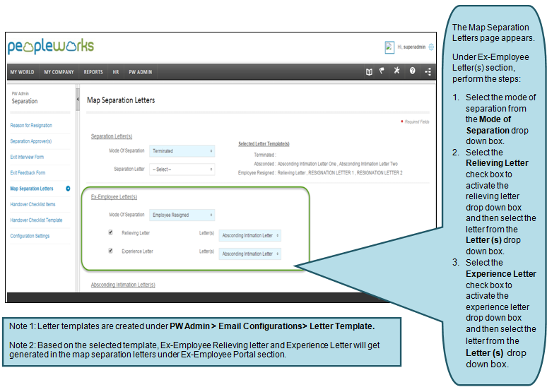Toggle the Experience Letter checkbox

click(110, 251)
